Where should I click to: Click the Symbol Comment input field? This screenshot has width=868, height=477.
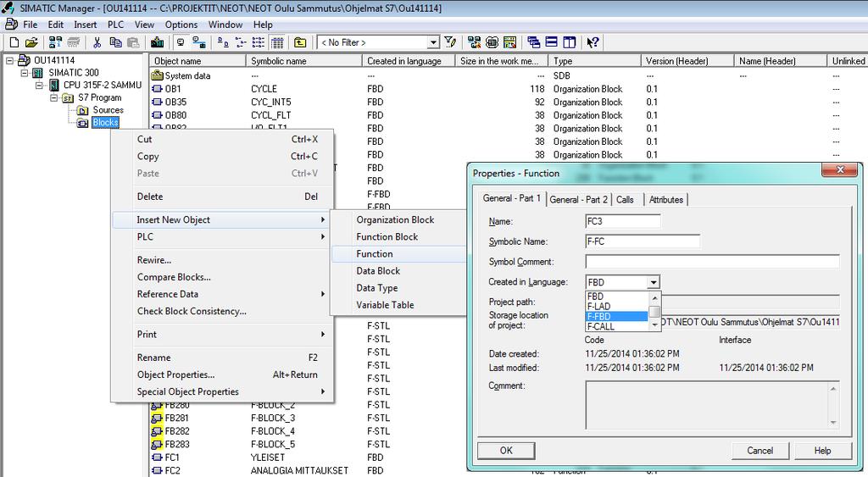click(x=712, y=262)
